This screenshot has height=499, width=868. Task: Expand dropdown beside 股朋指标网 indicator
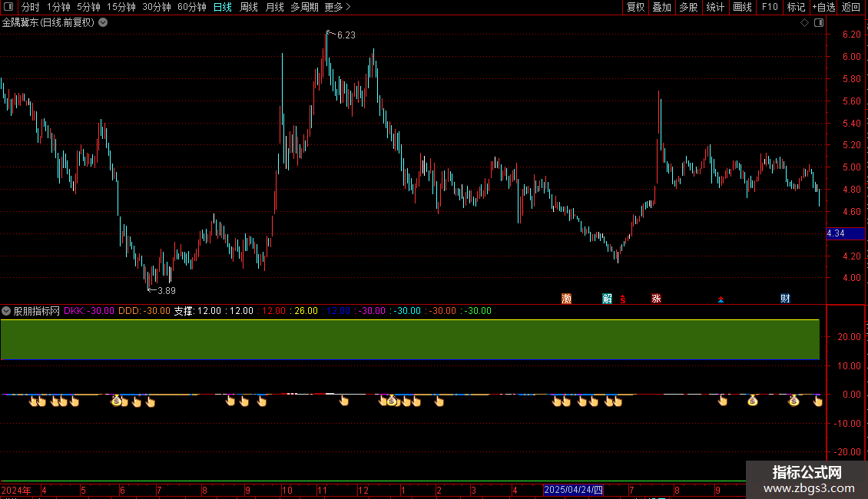pyautogui.click(x=6, y=311)
